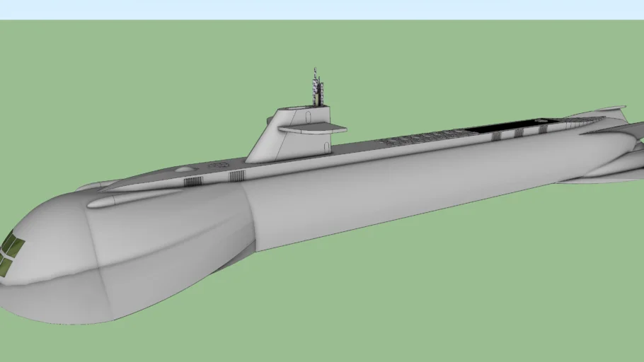The height and width of the screenshot is (362, 644).
Task: Select the vent grille nearest the sail front
Action: pos(237,175)
